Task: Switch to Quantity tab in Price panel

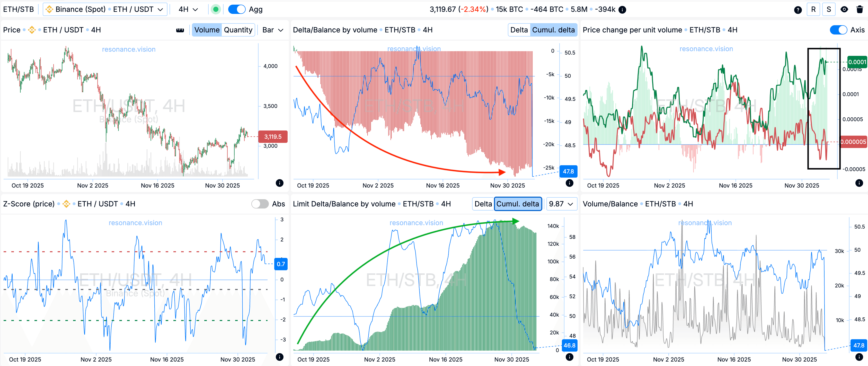Action: [x=238, y=30]
